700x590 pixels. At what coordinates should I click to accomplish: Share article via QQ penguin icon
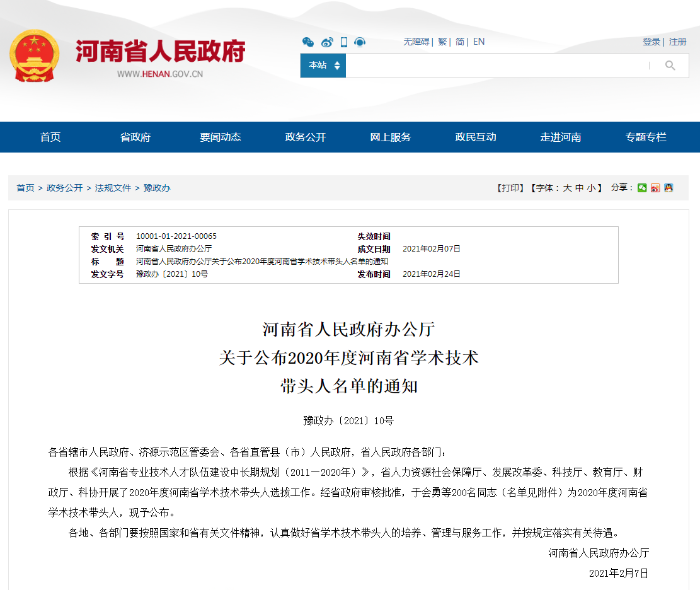(668, 188)
